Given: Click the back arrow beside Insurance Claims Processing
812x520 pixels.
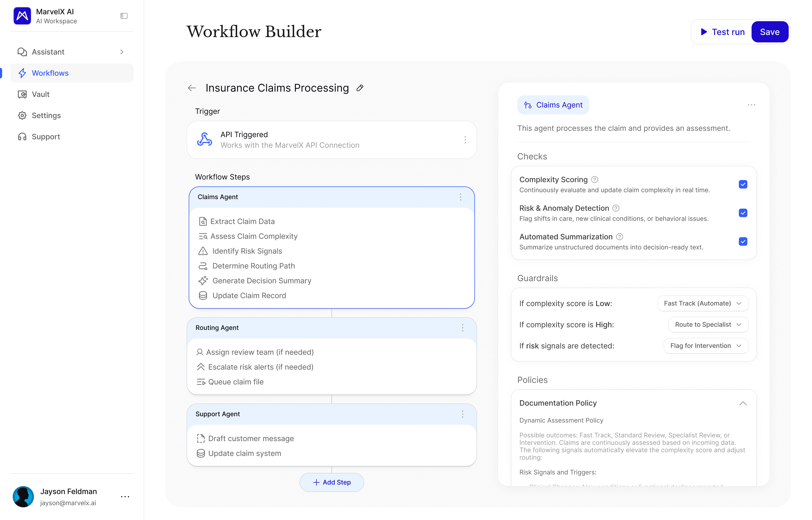Looking at the screenshot, I should (192, 88).
